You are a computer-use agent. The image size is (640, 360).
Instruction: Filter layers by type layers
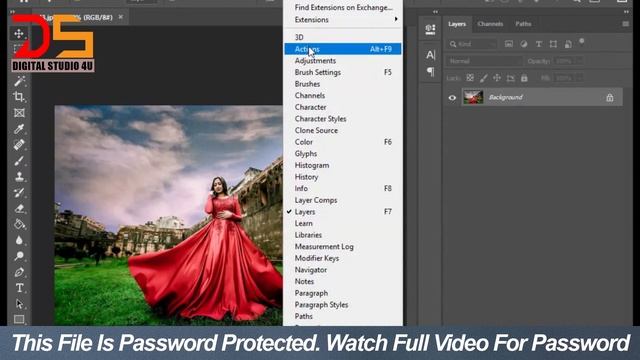point(539,44)
